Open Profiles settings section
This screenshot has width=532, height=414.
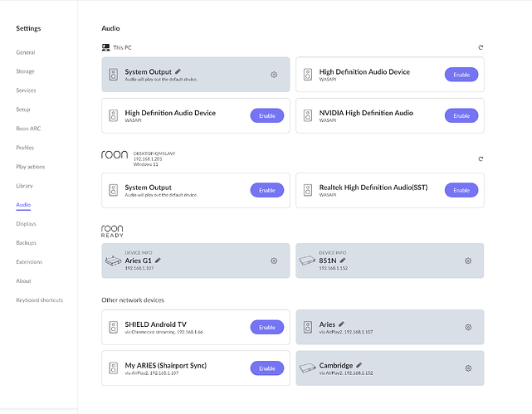pyautogui.click(x=25, y=148)
